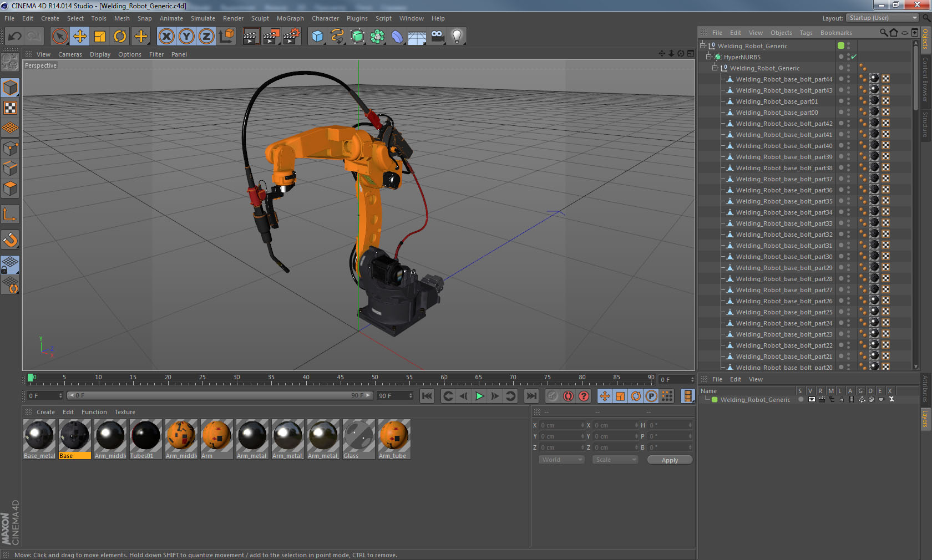Collapse the HyperNURBS tree node
The image size is (932, 560).
point(708,57)
